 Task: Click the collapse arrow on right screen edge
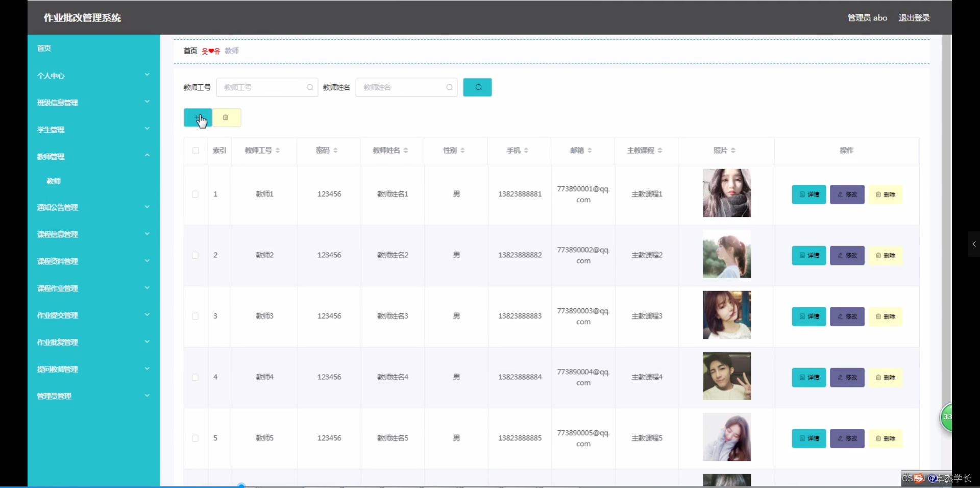click(974, 245)
